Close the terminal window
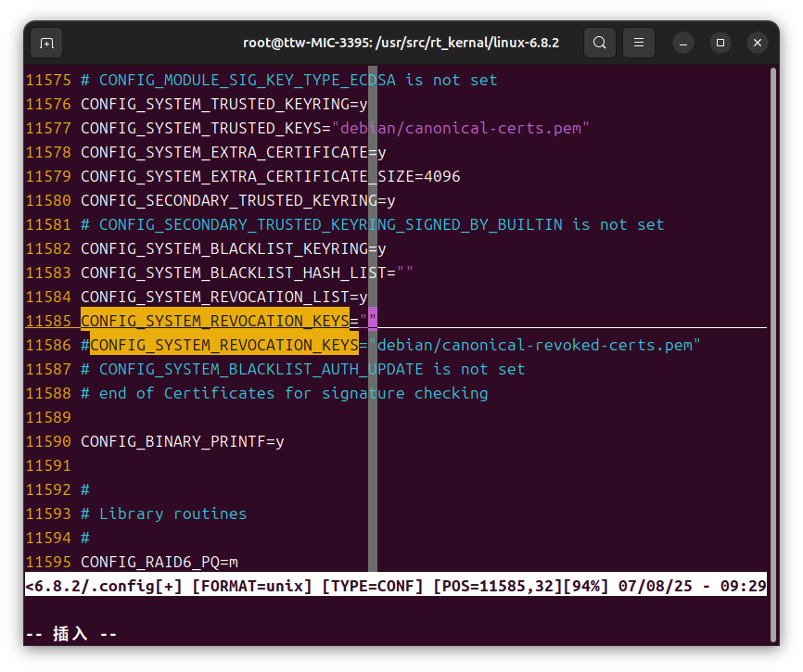 [x=757, y=43]
